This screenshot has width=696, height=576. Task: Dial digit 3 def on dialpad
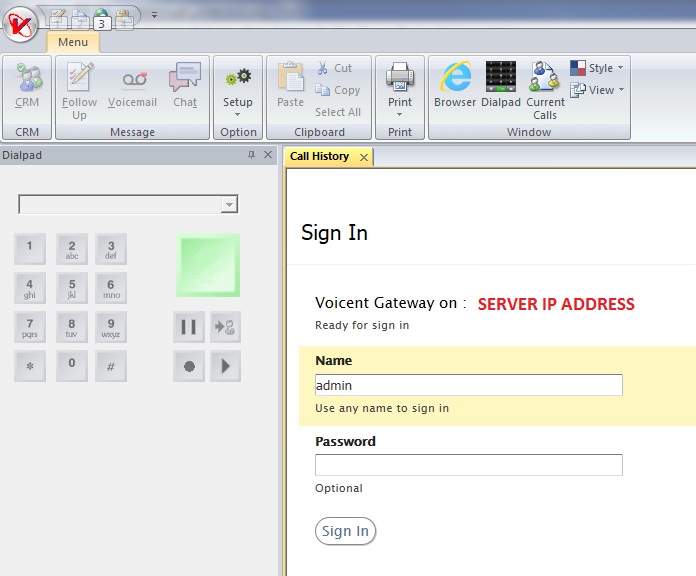click(x=111, y=249)
